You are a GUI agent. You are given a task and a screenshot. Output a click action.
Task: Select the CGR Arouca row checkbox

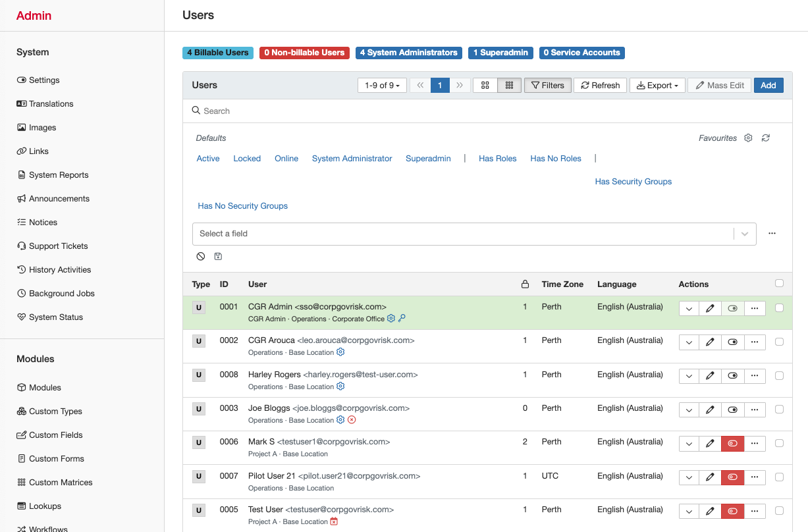click(x=780, y=342)
